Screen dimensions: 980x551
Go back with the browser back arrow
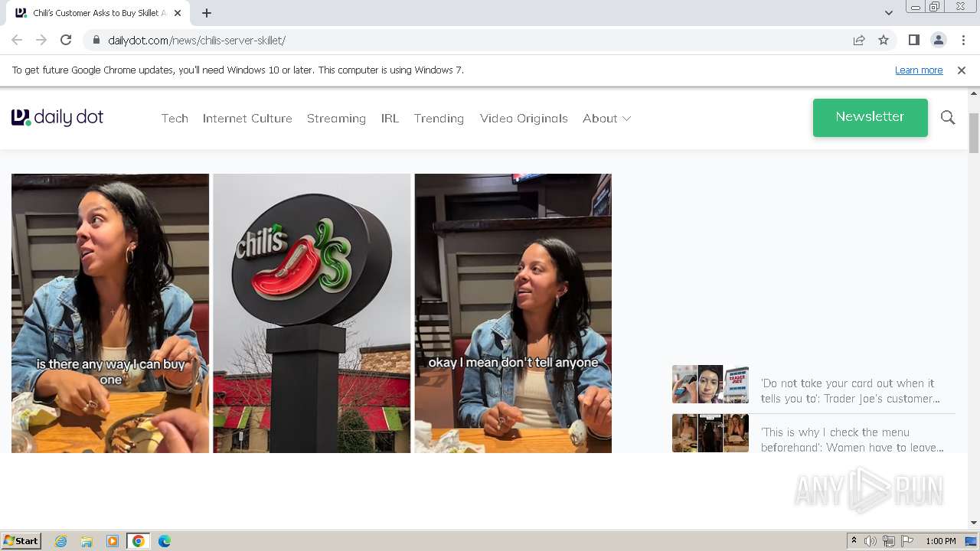[17, 41]
